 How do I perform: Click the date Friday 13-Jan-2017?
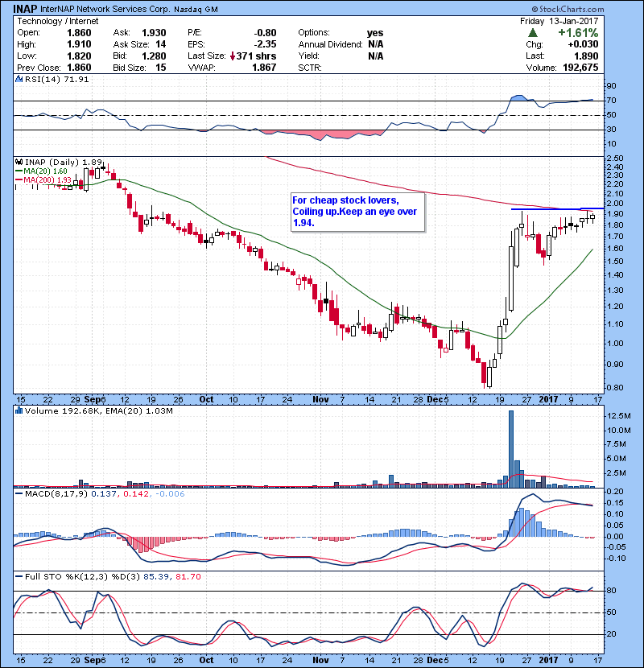tap(559, 21)
